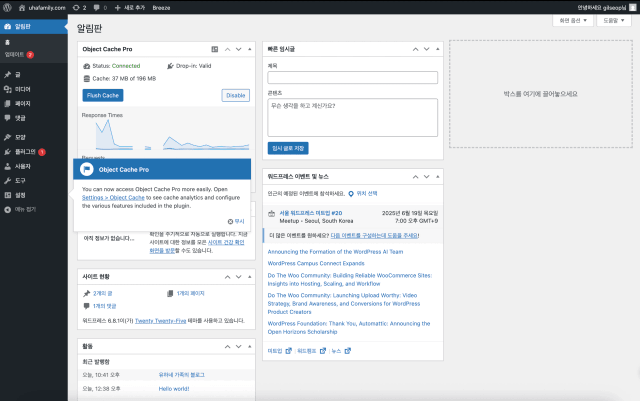Click the Flush Cache button
640x401 pixels.
(102, 96)
